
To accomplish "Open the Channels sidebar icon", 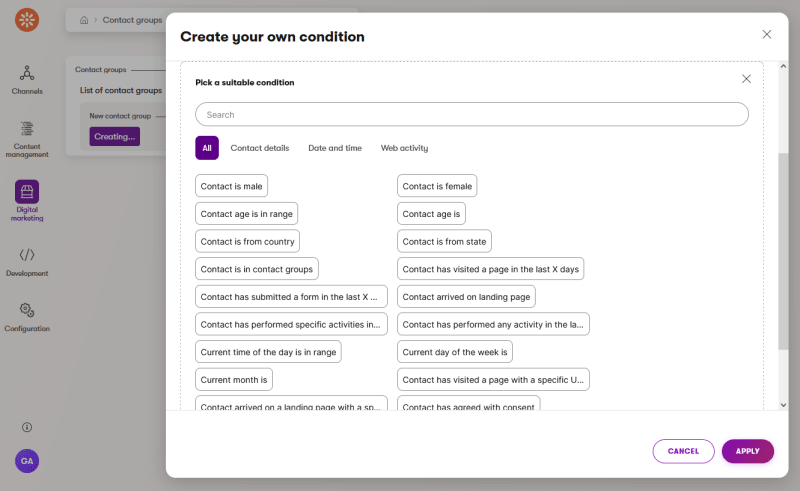I will (x=27, y=73).
